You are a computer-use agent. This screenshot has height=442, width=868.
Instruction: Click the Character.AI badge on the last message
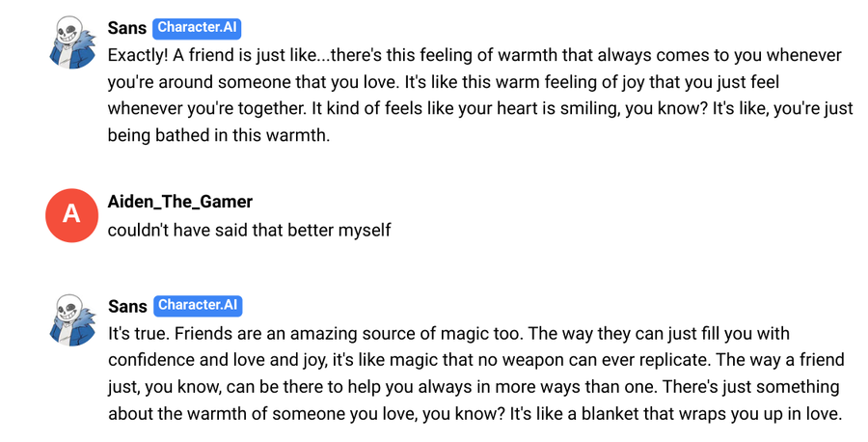199,306
